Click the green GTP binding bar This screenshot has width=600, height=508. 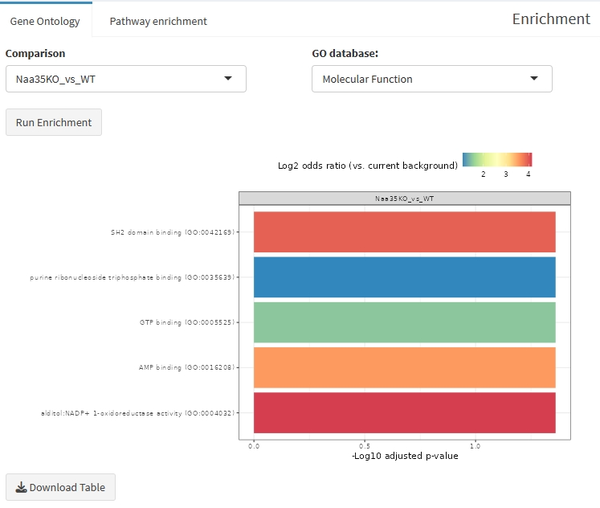[x=404, y=322]
